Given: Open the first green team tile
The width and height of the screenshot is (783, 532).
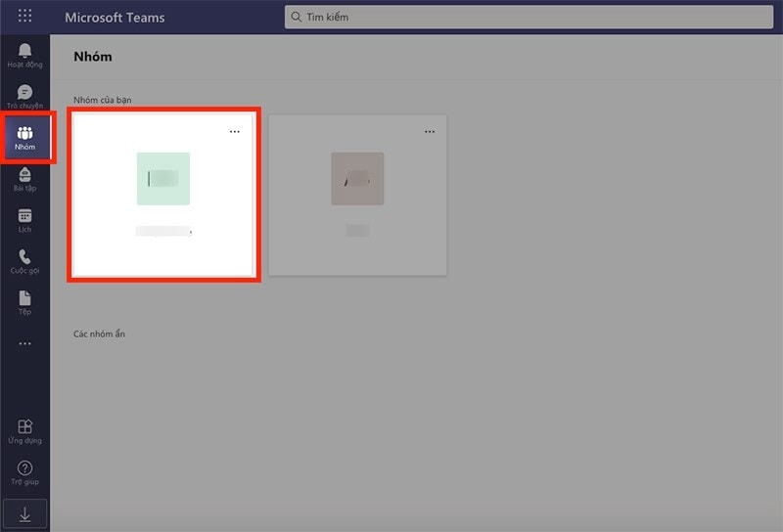Looking at the screenshot, I should pos(163,179).
